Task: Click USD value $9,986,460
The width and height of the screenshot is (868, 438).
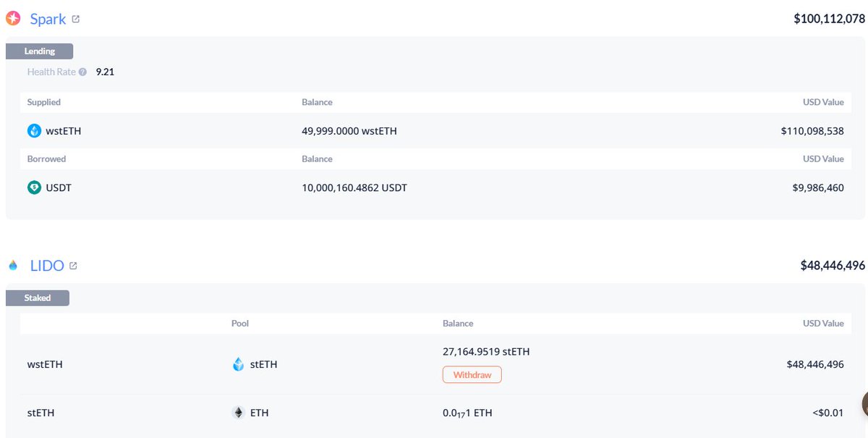Action: [x=818, y=188]
